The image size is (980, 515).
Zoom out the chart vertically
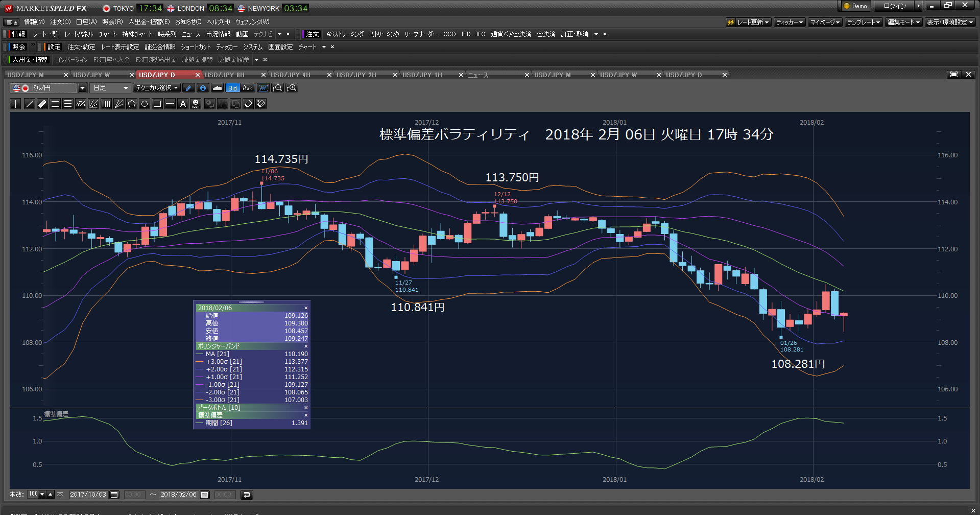point(277,88)
